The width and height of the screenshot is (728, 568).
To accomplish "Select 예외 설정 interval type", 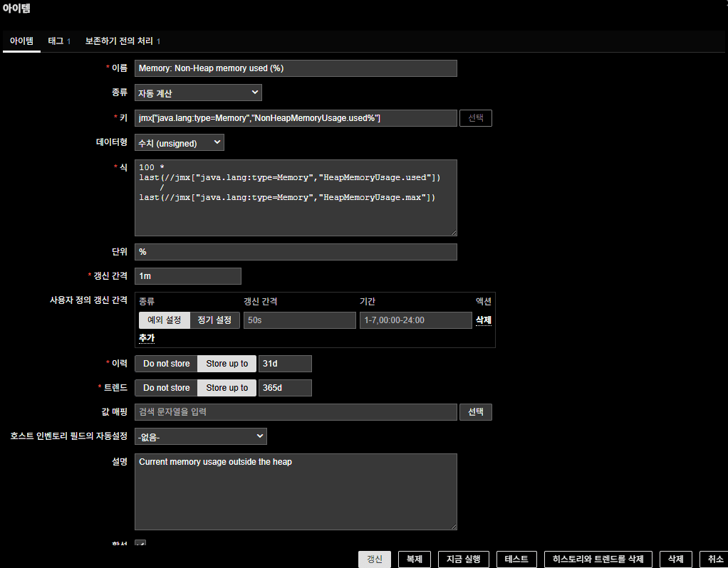I will (164, 320).
